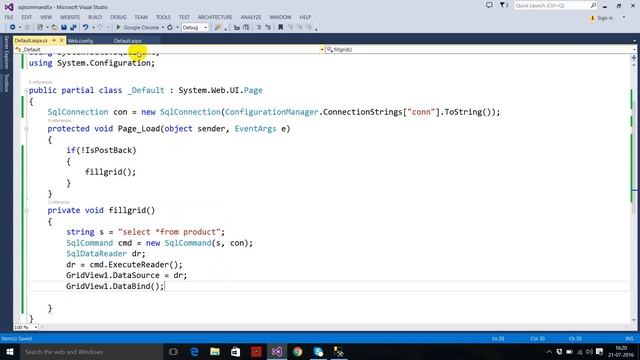The width and height of the screenshot is (640, 360).
Task: Click the Save All toolbar icon
Action: pyautogui.click(x=73, y=27)
